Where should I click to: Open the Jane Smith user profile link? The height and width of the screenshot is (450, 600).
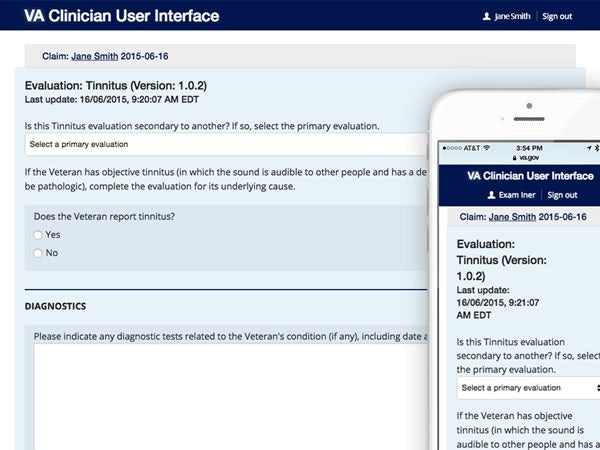(x=512, y=16)
